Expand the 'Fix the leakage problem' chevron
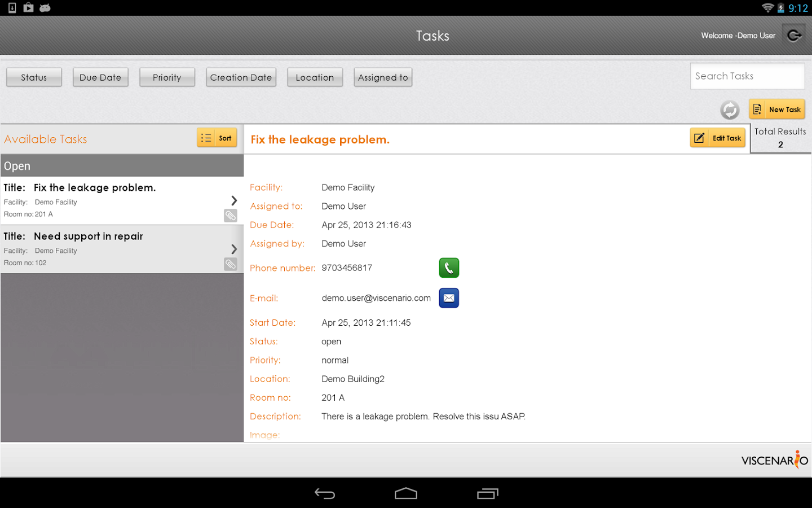Viewport: 812px width, 508px height. pyautogui.click(x=234, y=200)
